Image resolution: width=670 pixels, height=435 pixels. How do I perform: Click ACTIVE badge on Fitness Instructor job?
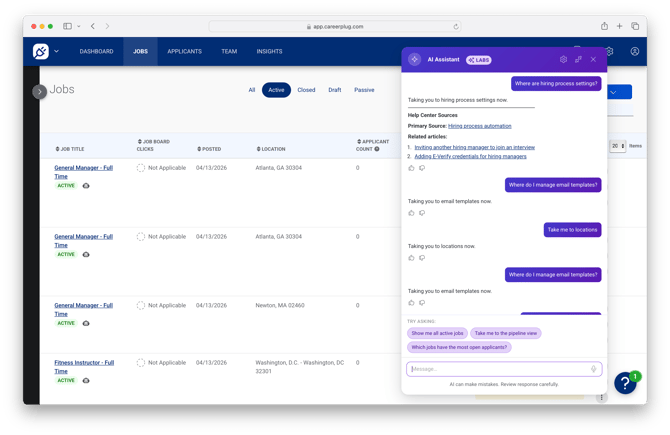[66, 380]
